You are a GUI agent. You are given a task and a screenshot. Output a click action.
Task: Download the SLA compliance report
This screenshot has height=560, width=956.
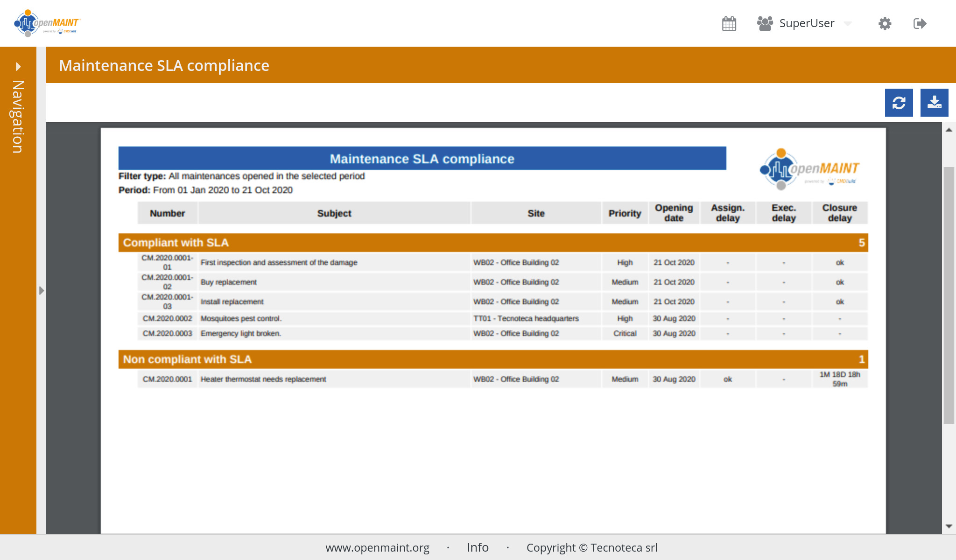point(934,103)
